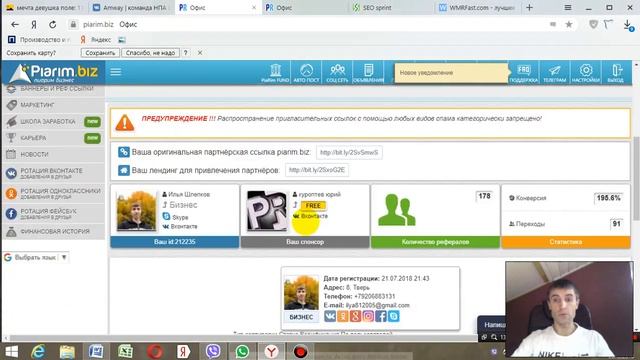The image size is (640, 360).
Task: Click Сохранить to save card
Action: tap(100, 53)
